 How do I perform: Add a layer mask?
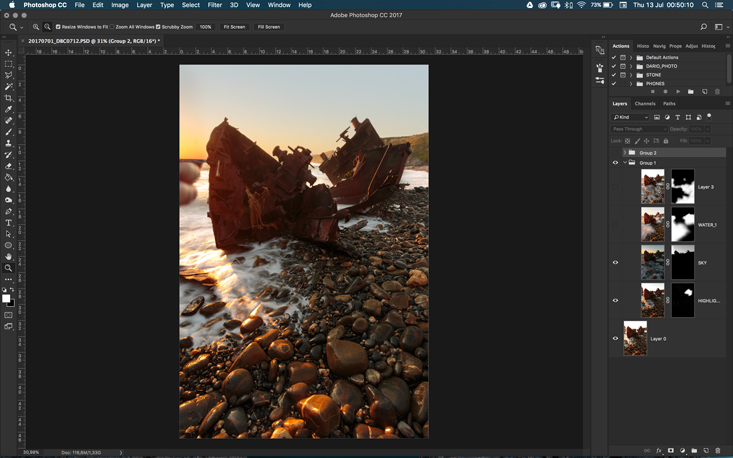(671, 451)
